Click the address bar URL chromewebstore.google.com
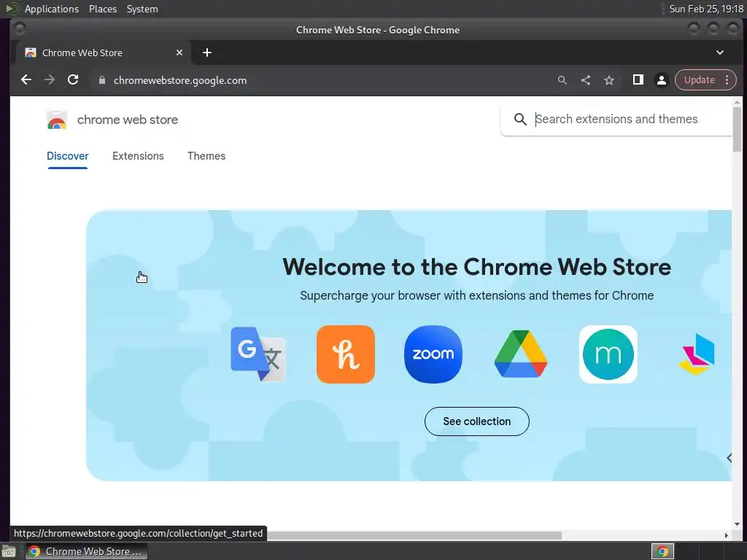747x560 pixels. (x=180, y=80)
